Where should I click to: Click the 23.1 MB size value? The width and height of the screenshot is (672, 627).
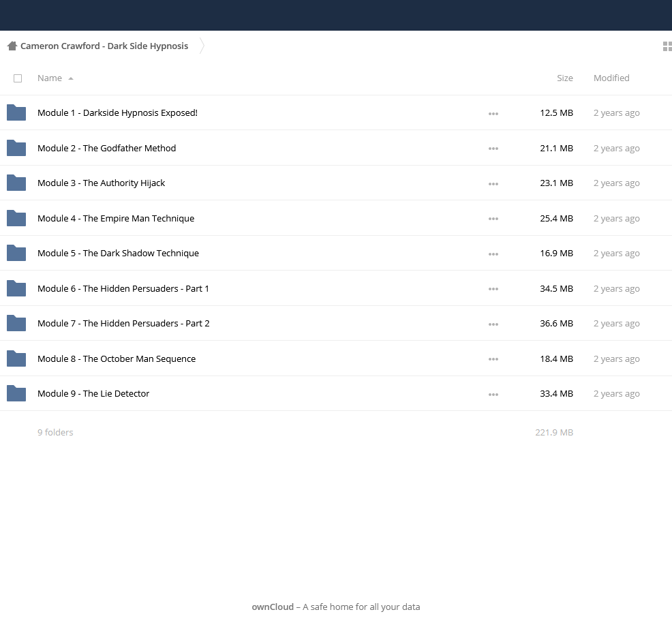[x=556, y=183]
